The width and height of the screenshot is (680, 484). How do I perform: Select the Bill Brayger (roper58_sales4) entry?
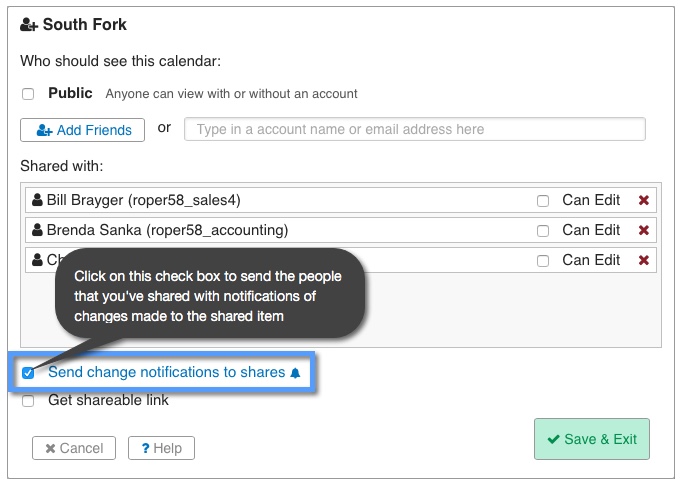point(144,200)
